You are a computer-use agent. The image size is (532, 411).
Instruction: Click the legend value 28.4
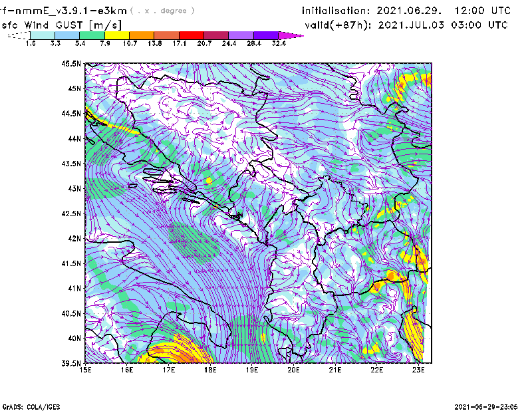pos(254,43)
